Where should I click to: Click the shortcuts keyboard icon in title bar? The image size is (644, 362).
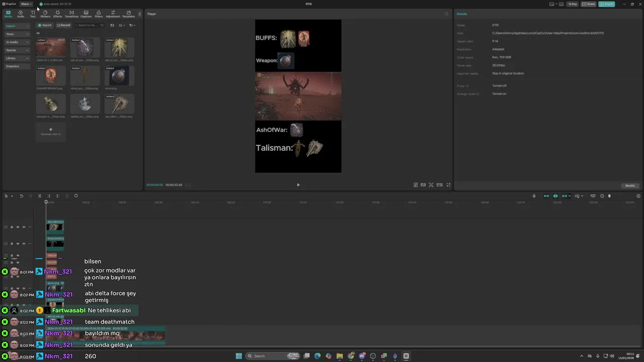pyautogui.click(x=561, y=4)
